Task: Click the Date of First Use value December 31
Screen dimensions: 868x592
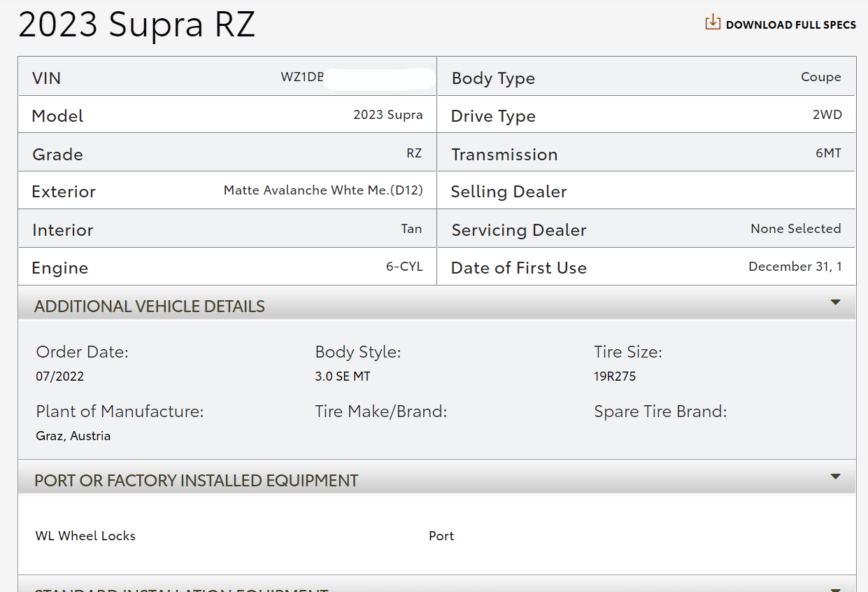Action: tap(795, 267)
